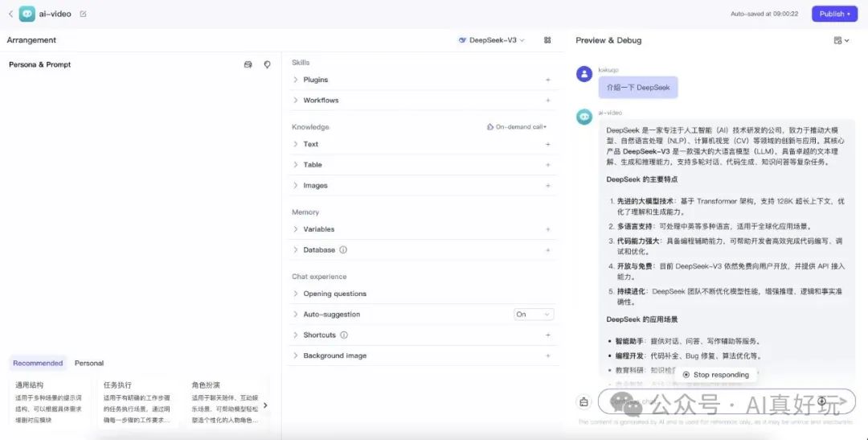Click the Persona & Prompt heading
This screenshot has height=440, width=868.
coord(40,65)
